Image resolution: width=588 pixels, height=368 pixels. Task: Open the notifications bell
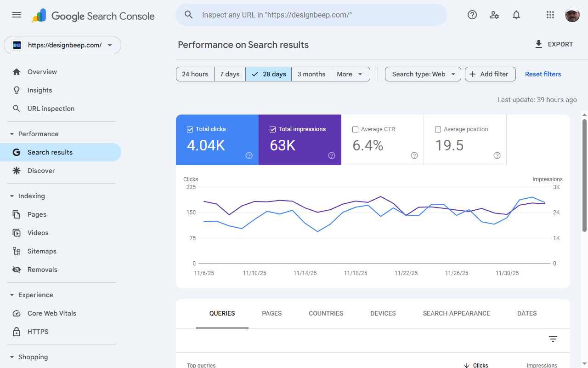point(516,15)
